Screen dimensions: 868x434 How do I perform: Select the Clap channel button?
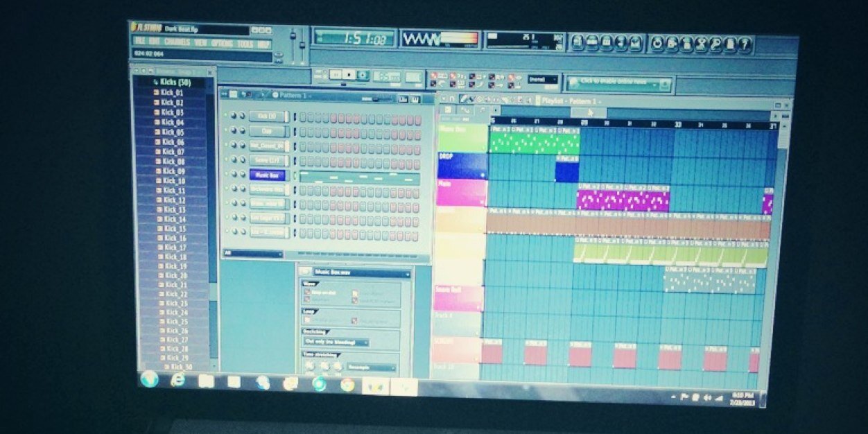(267, 131)
